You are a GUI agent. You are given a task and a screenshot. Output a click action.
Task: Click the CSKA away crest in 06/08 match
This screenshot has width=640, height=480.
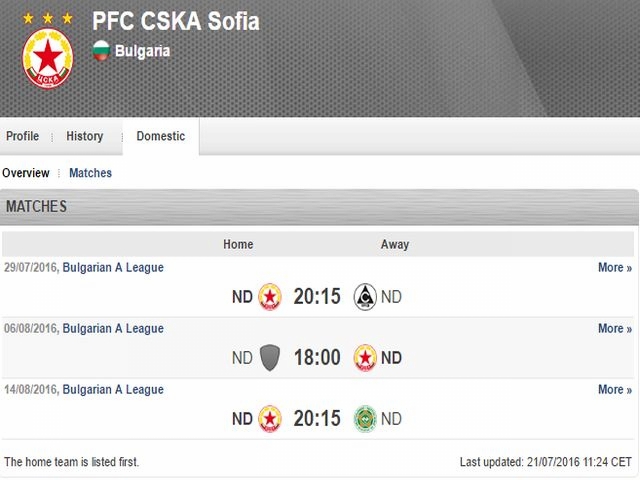tap(365, 358)
